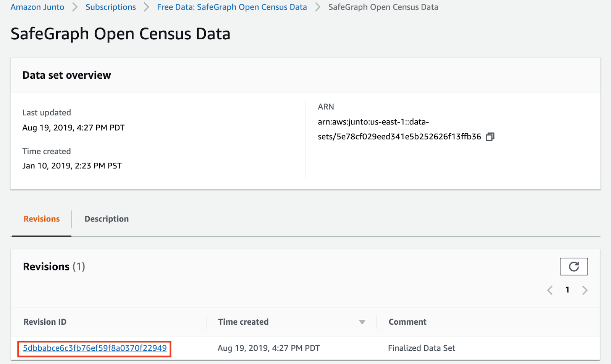Click the Finalized Data Set comment cell

[422, 348]
